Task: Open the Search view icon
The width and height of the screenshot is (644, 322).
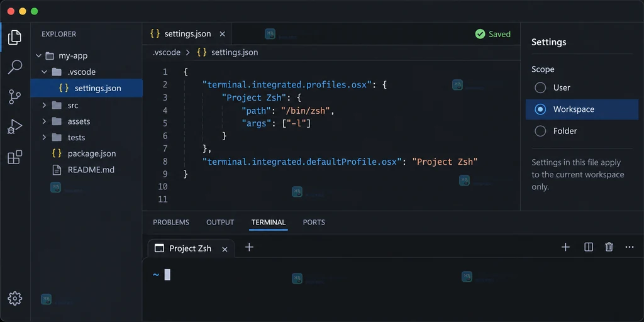Action: point(15,67)
